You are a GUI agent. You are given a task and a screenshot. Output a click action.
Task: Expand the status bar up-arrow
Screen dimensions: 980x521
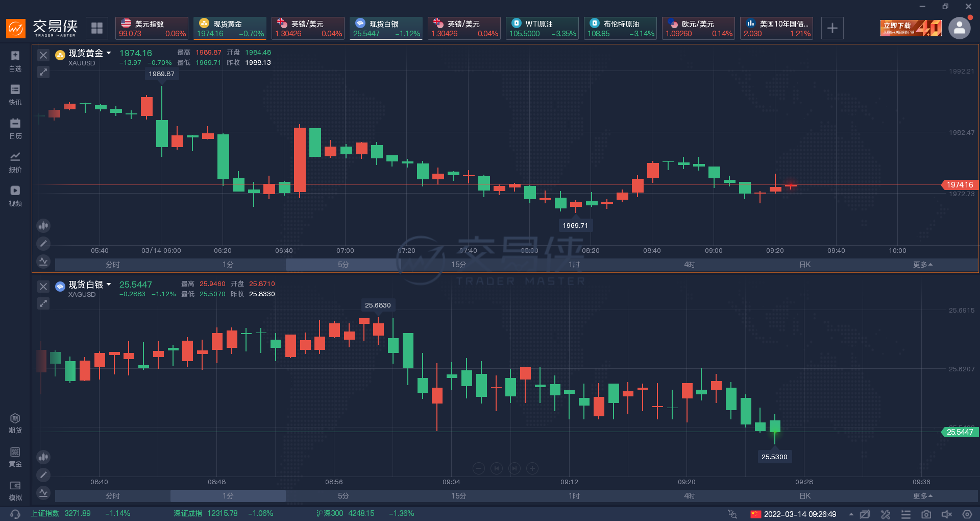point(851,514)
